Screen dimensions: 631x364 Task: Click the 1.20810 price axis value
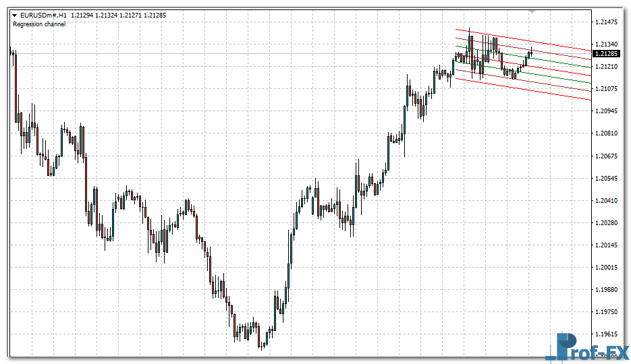coord(609,133)
